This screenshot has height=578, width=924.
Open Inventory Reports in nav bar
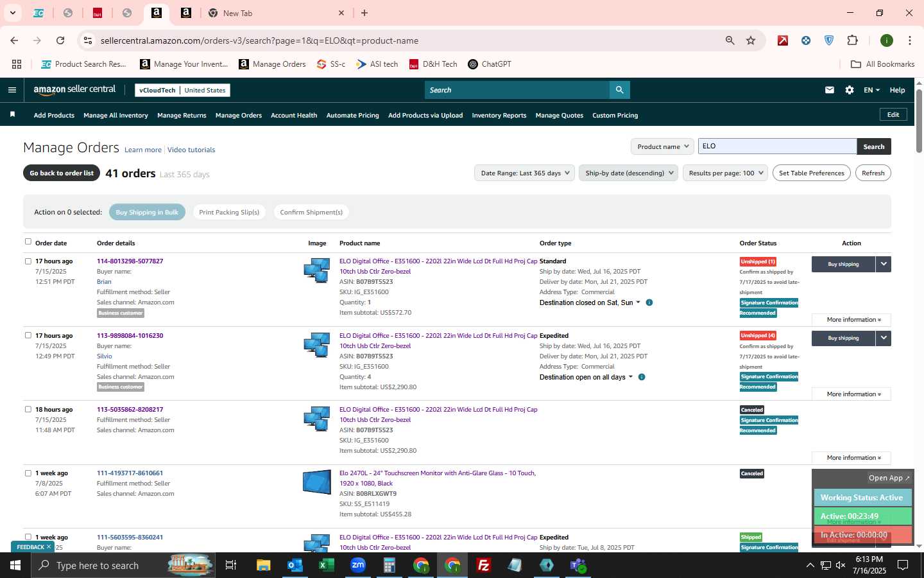499,116
